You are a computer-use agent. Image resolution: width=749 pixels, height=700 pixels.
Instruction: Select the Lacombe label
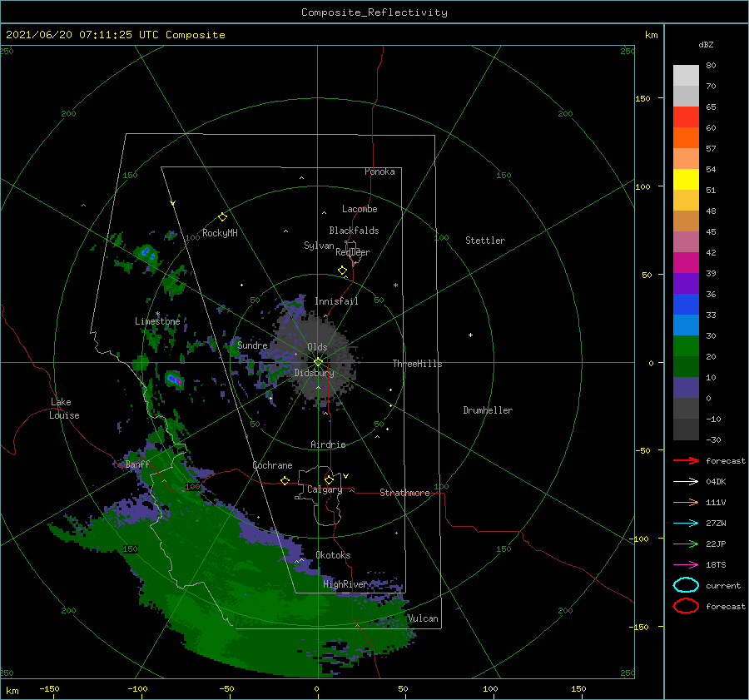[x=360, y=209]
